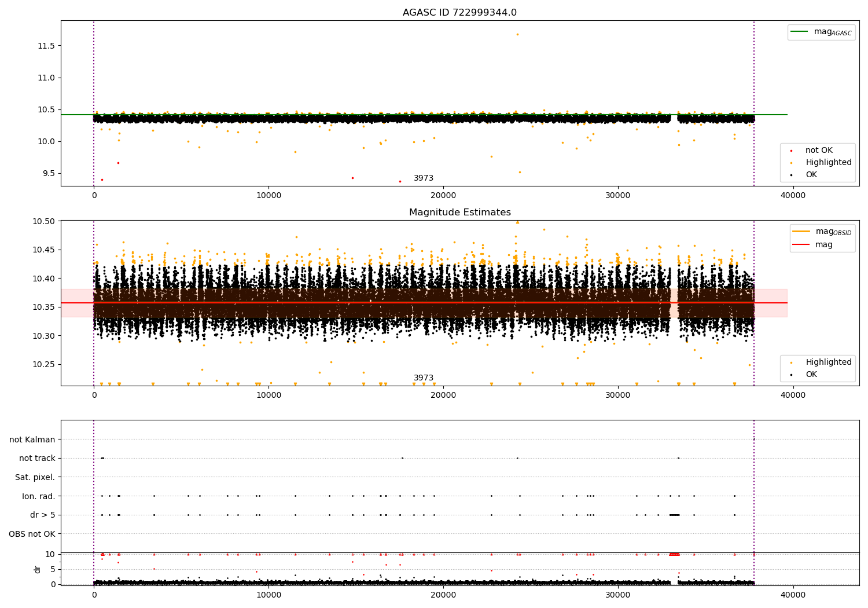Click the 9.5 y-axis tick in the top plot
868x608 pixels.
pos(49,173)
